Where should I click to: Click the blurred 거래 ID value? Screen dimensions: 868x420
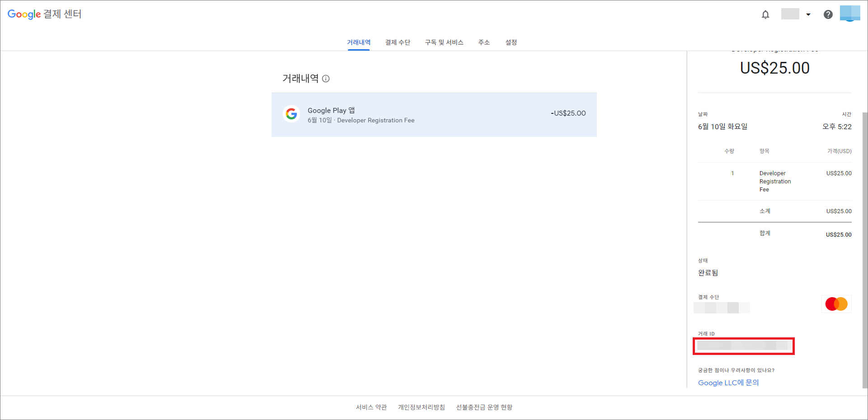point(744,345)
